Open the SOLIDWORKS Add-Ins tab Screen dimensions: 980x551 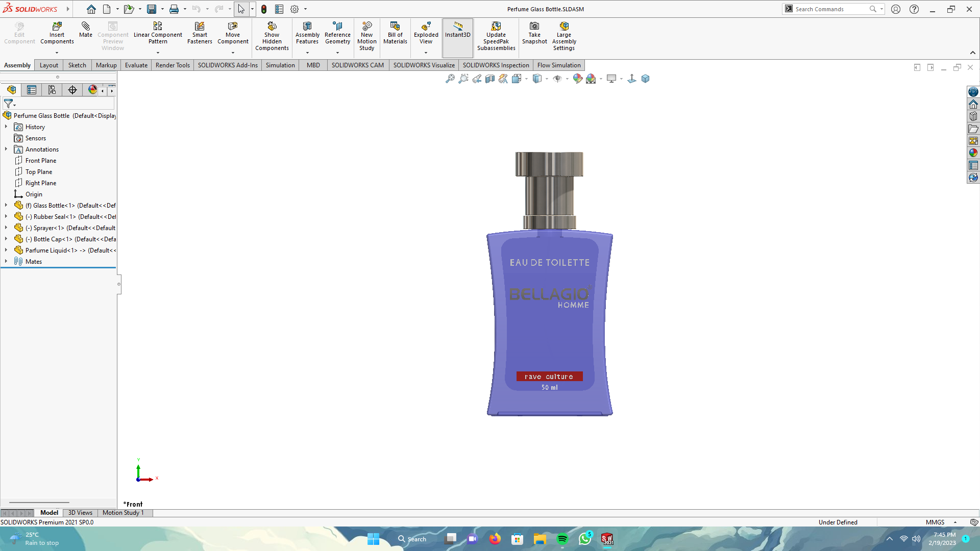point(228,65)
